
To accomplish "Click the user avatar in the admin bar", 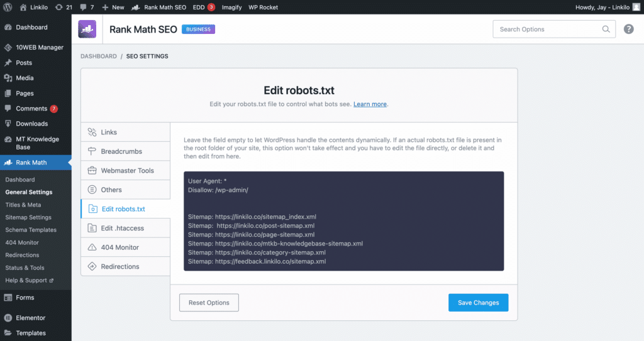I will pyautogui.click(x=636, y=7).
